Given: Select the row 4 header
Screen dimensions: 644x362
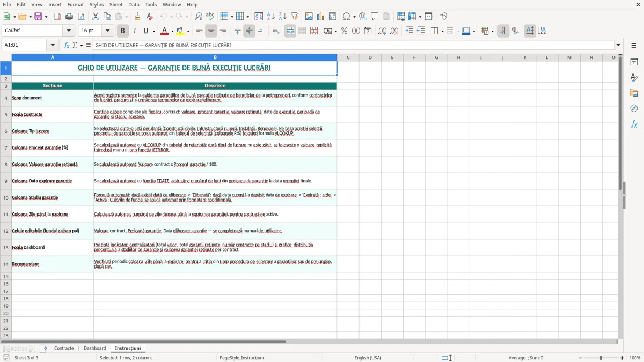Looking at the screenshot, I should 6,98.
